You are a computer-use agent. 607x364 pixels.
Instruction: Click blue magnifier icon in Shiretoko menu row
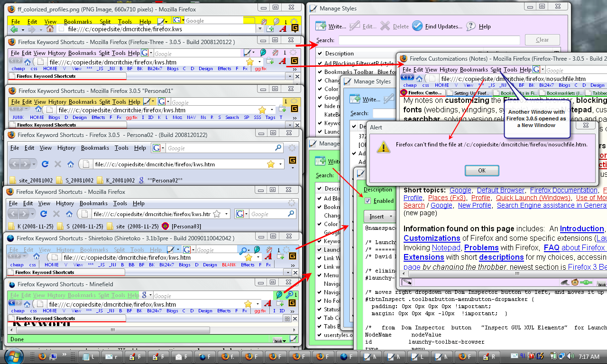243,250
